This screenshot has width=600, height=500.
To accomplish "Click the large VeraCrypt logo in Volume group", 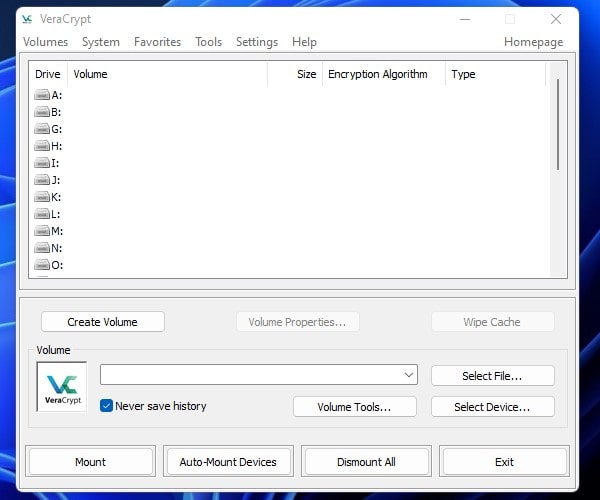I will click(62, 387).
